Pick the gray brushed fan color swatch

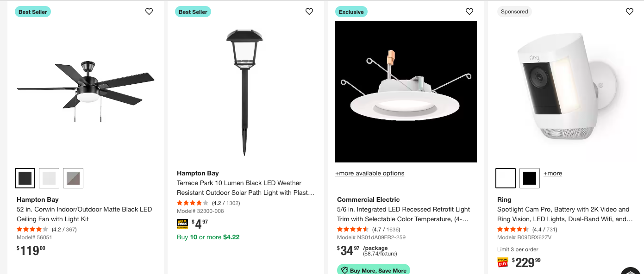(x=73, y=178)
